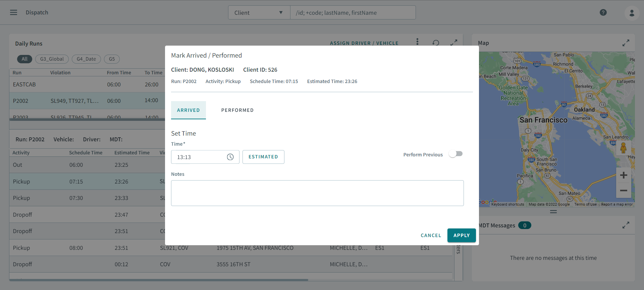
Task: Click San Francisco label on map
Action: coord(543,120)
